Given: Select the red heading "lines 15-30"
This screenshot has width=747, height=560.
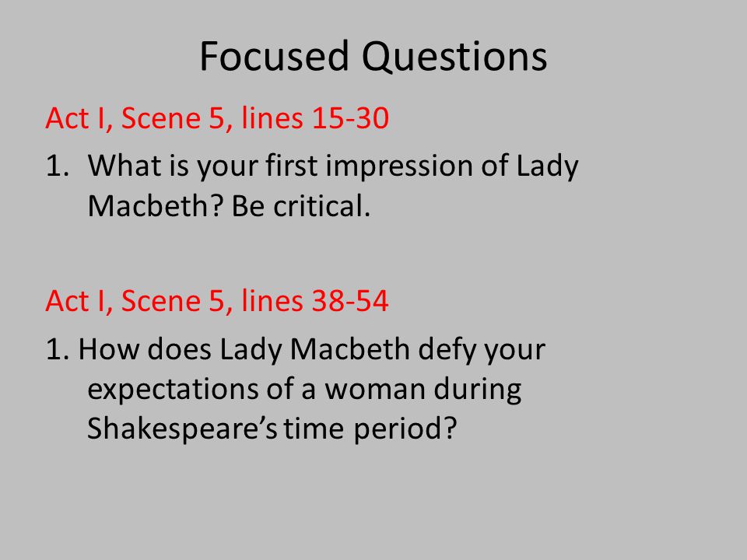Looking at the screenshot, I should click(x=315, y=117).
